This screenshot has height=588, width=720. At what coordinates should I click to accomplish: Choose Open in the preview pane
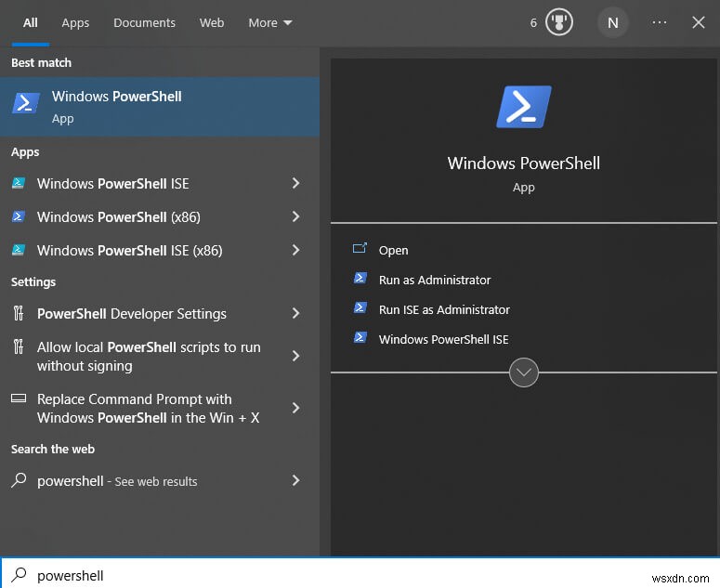(x=393, y=250)
